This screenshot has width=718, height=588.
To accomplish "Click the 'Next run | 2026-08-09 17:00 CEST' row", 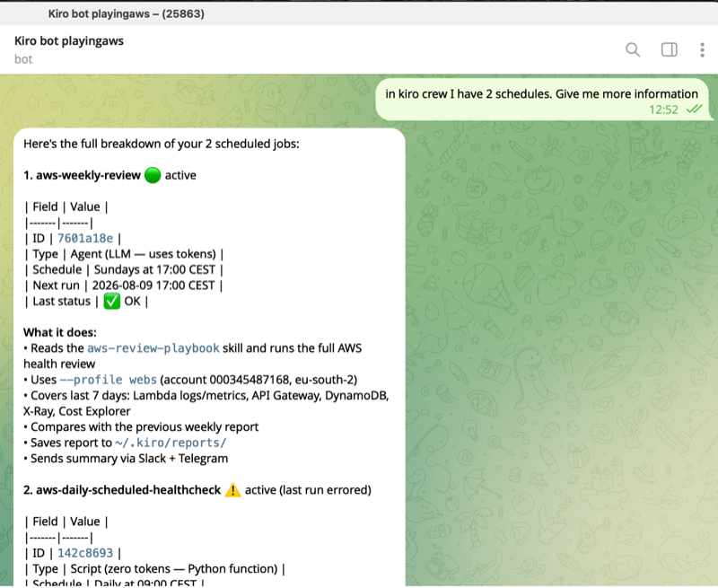I will pyautogui.click(x=124, y=285).
